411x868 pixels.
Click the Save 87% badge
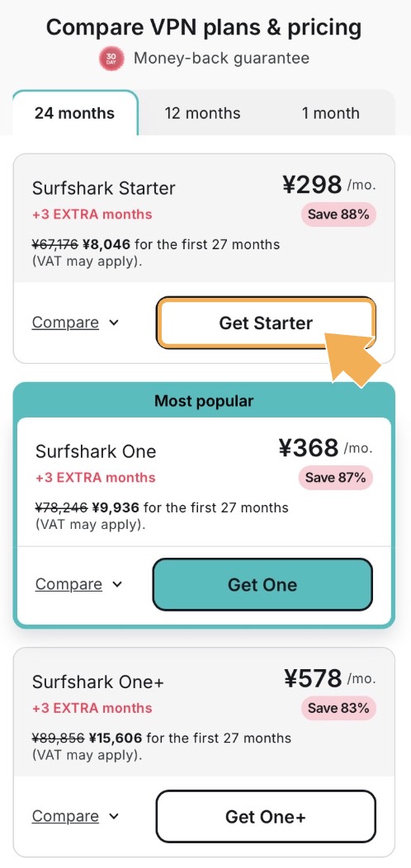335,478
